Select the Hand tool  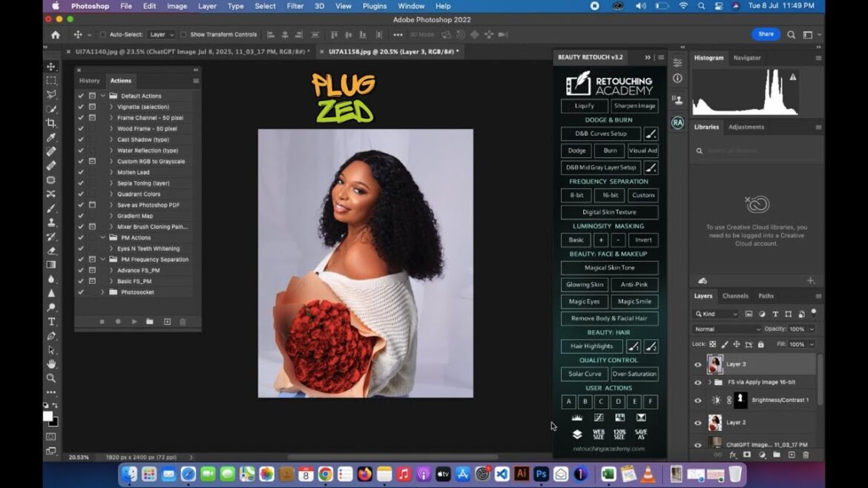point(51,364)
